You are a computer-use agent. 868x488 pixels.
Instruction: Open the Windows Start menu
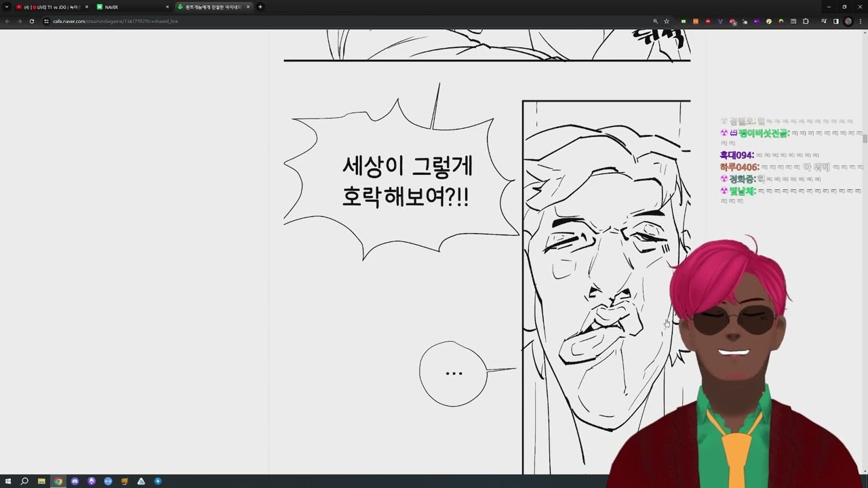(x=8, y=481)
